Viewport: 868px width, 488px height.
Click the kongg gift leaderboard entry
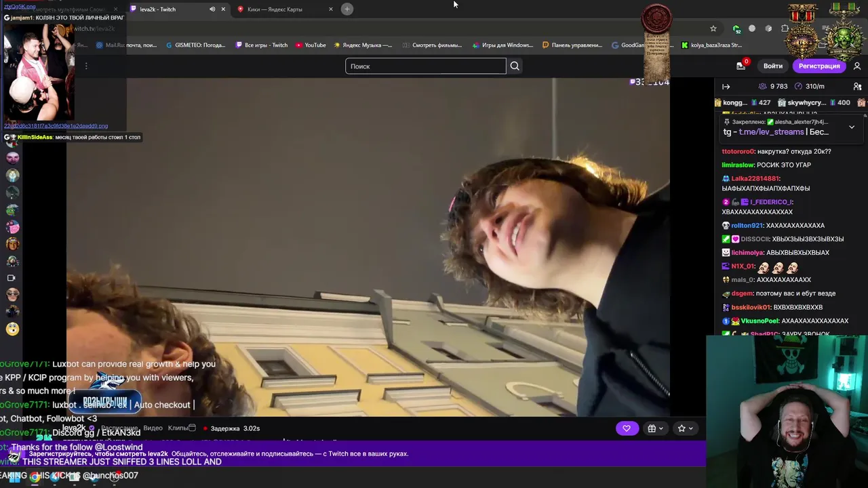pos(743,103)
